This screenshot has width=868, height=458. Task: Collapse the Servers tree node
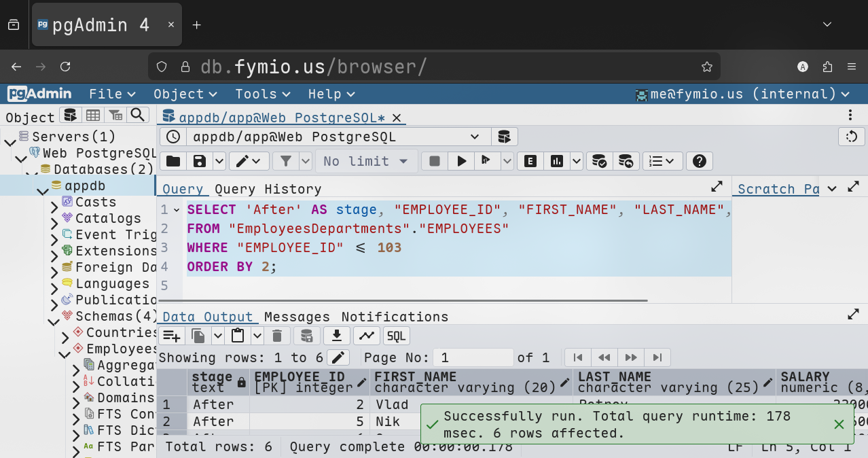click(x=10, y=137)
